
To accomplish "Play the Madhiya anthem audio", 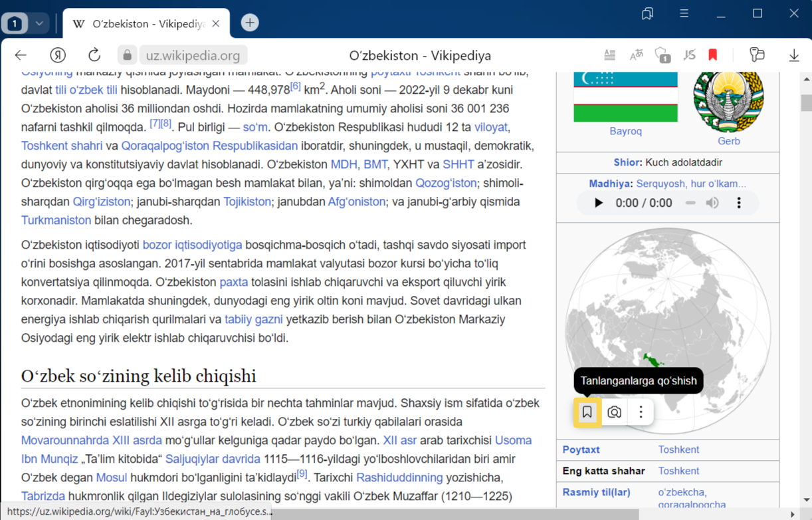I will click(598, 203).
